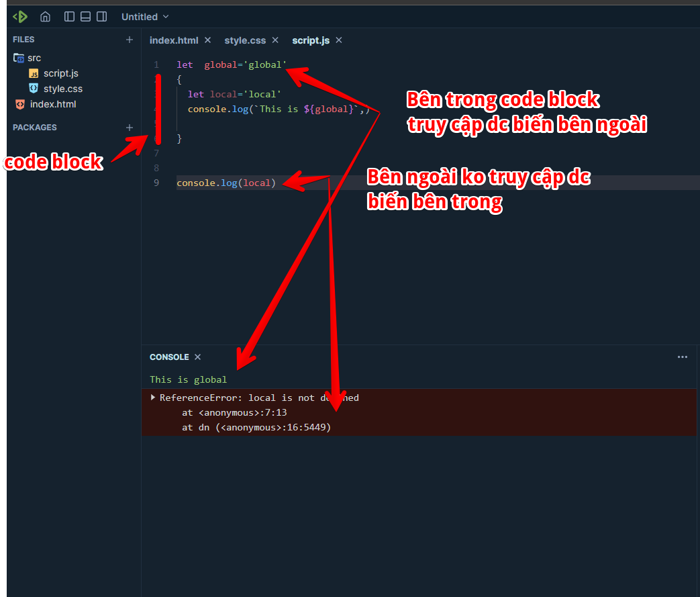The height and width of the screenshot is (597, 700).
Task: Open the home screen via the home icon
Action: click(44, 16)
